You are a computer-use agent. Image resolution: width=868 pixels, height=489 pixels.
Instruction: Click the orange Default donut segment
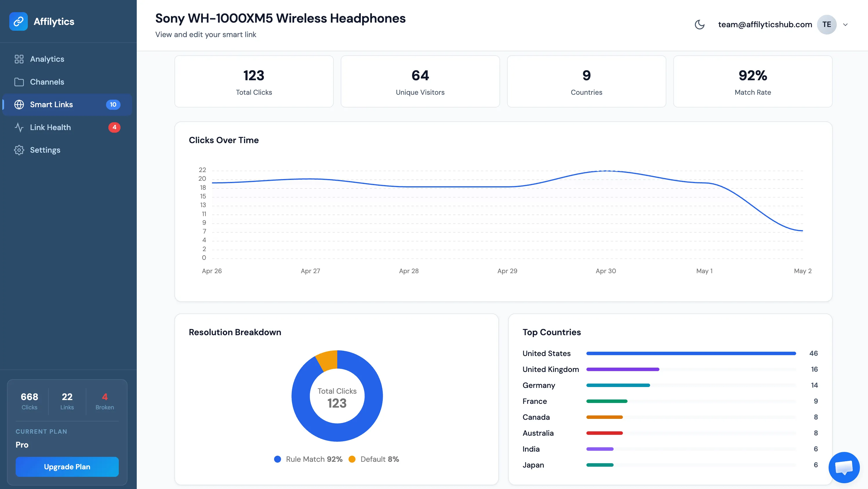(x=327, y=360)
